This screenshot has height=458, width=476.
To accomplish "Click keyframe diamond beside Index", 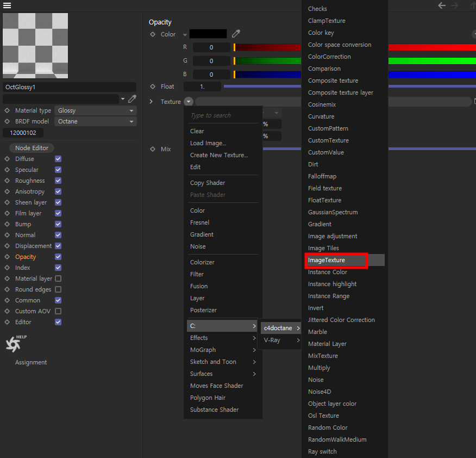I will tap(7, 268).
